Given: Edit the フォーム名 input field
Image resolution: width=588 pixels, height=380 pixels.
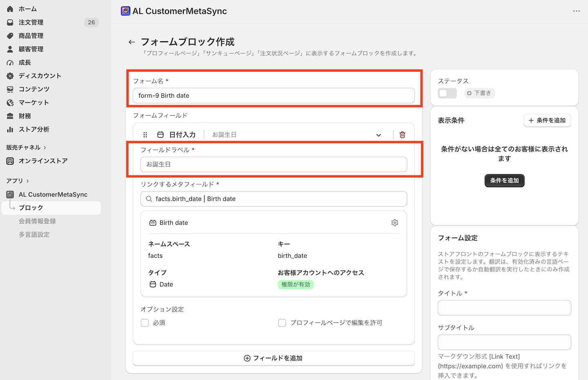Looking at the screenshot, I should 274,96.
